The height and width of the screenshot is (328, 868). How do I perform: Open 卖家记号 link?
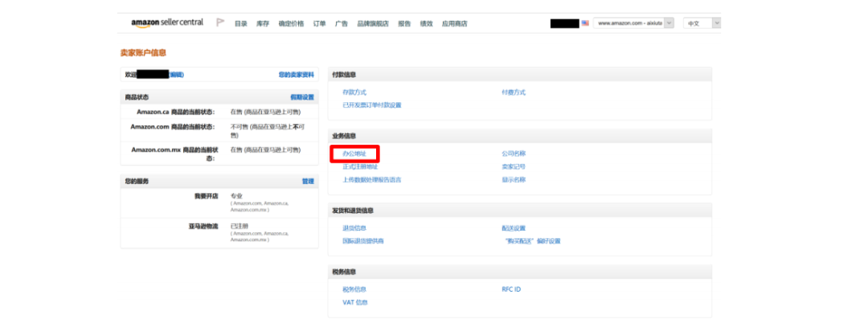tap(514, 166)
